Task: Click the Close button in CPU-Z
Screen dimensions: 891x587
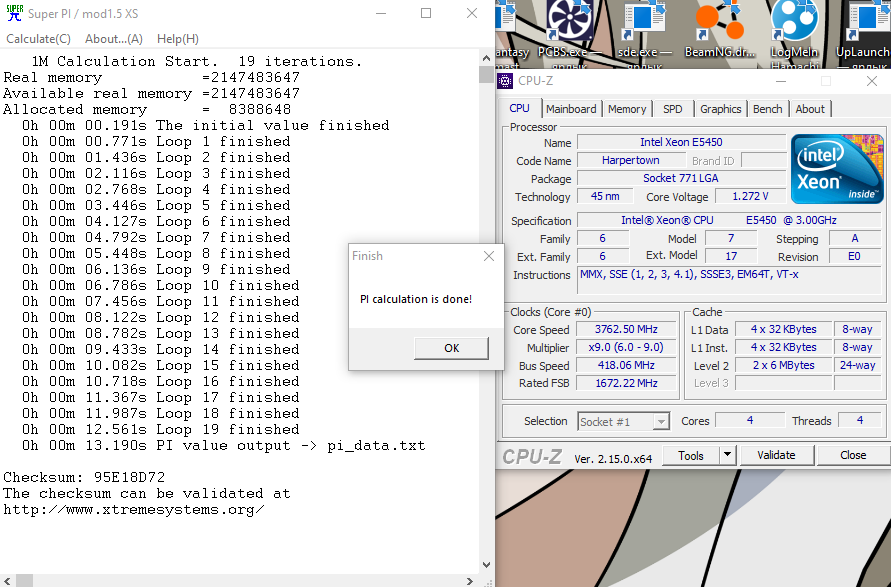Action: (x=853, y=455)
